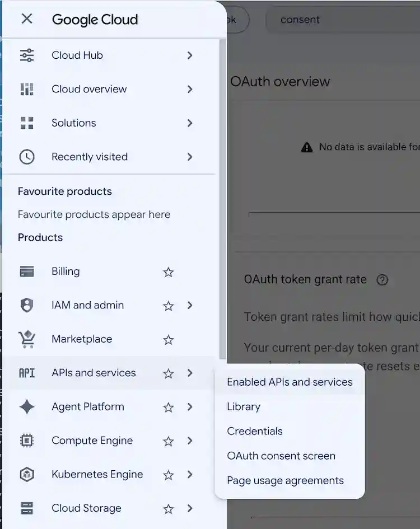This screenshot has width=420, height=529.
Task: Favourite Billing with its star
Action: (169, 272)
